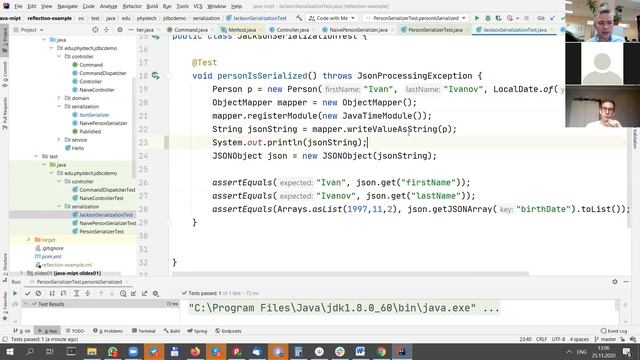Image resolution: width=640 pixels, height=360 pixels.
Task: Collapse the test folder in project tree
Action: coord(36,156)
